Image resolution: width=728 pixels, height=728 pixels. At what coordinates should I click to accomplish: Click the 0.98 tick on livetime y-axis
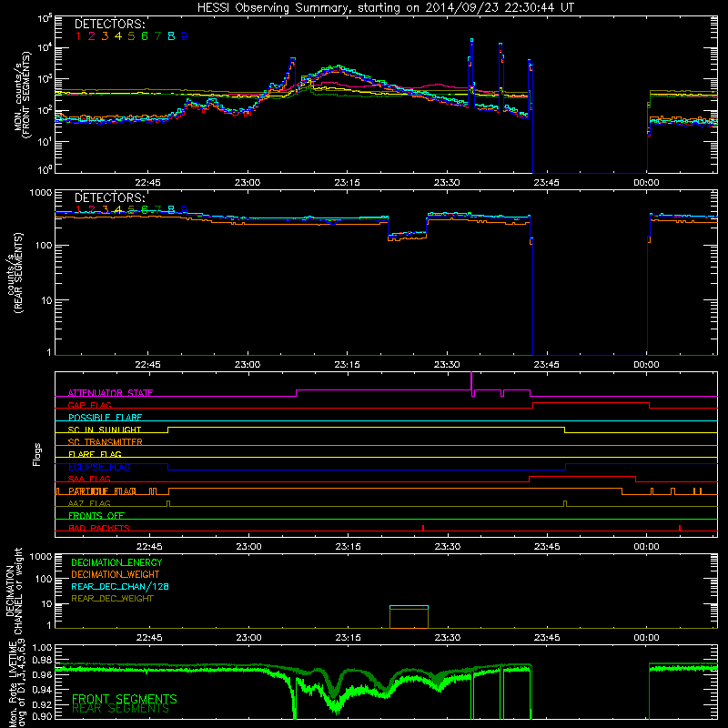(41, 661)
